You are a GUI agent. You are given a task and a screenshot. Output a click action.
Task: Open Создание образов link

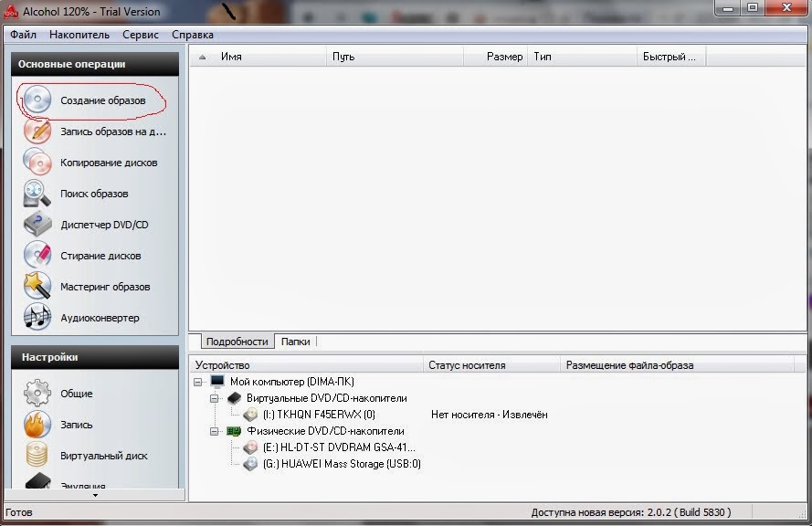pos(103,100)
